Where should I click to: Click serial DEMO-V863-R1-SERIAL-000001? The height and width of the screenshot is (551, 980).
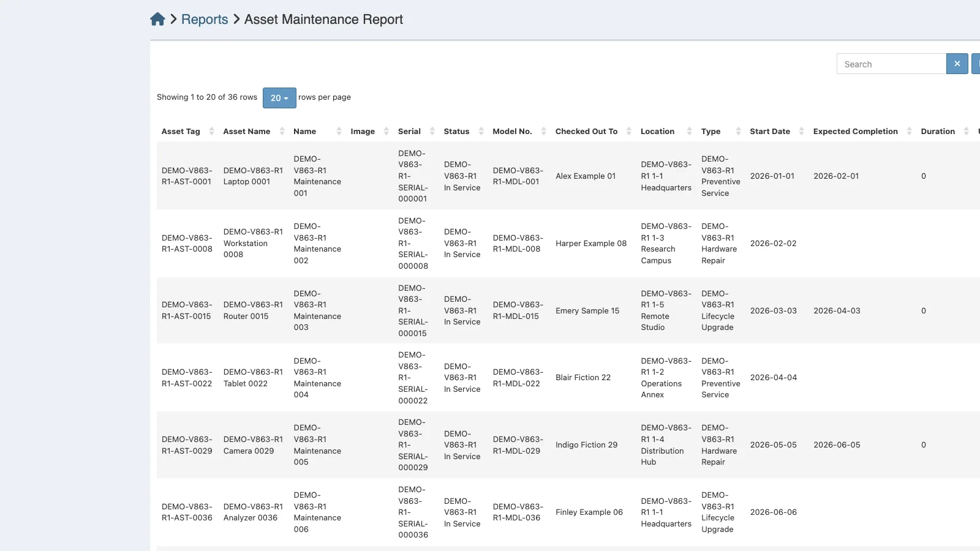413,176
